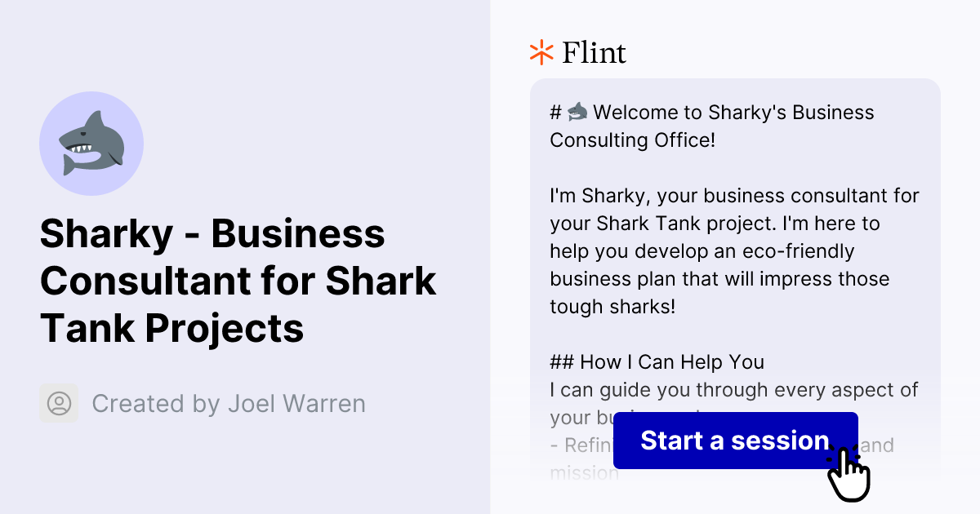The height and width of the screenshot is (514, 980).
Task: Open the welcome message preview card
Action: pyautogui.click(x=735, y=245)
